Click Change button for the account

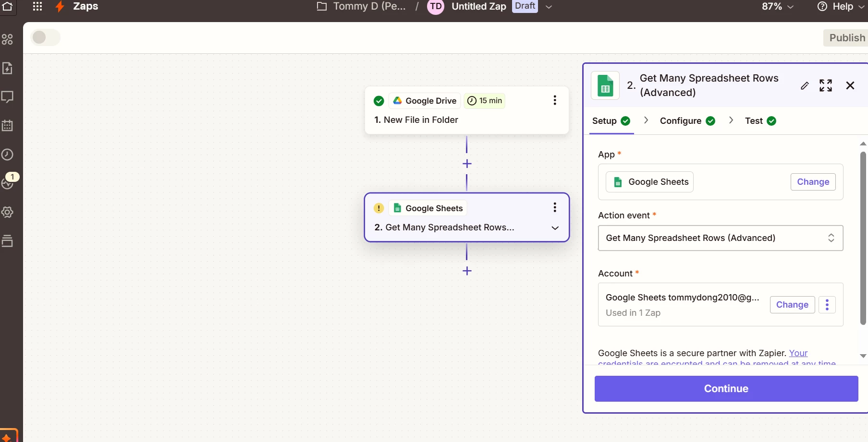click(x=792, y=305)
